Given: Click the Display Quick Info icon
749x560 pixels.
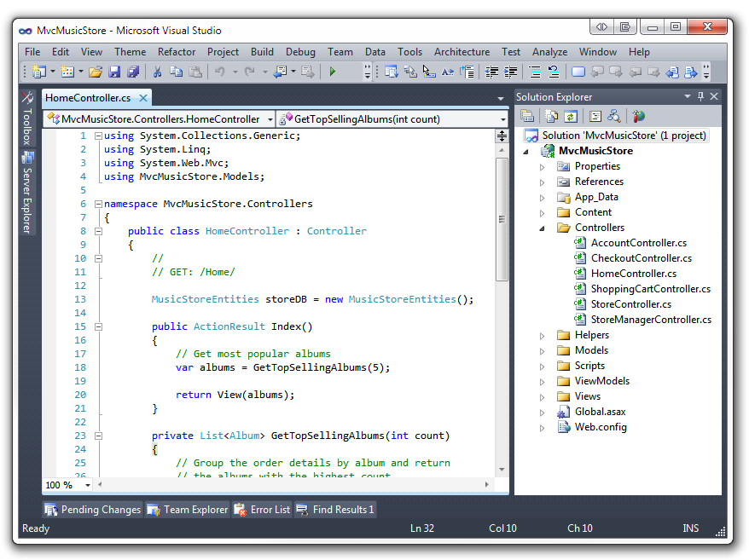Looking at the screenshot, I should pos(429,72).
